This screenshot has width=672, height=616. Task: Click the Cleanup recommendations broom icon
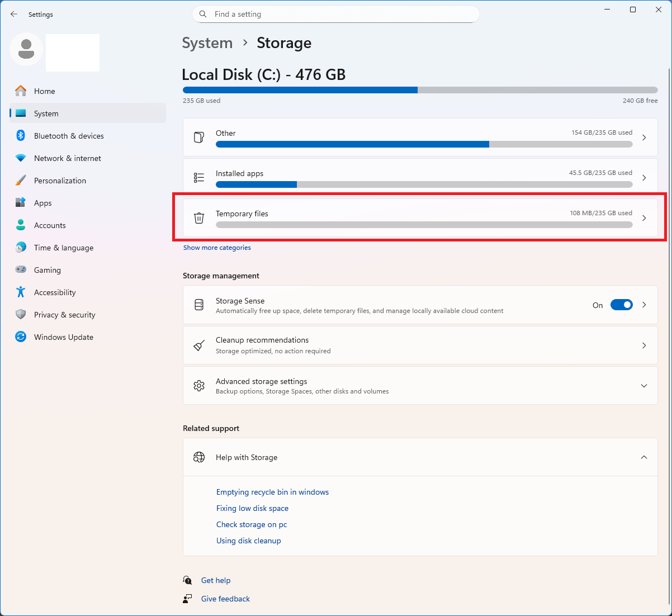199,345
